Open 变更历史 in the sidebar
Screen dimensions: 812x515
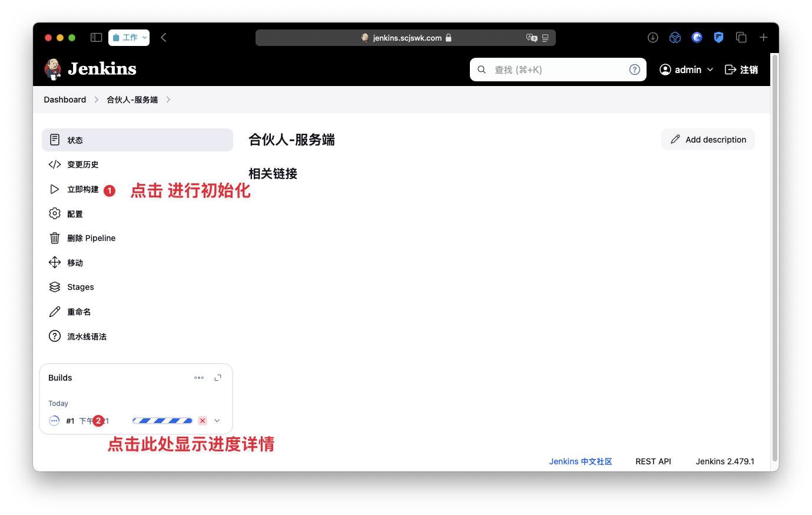[x=137, y=164]
